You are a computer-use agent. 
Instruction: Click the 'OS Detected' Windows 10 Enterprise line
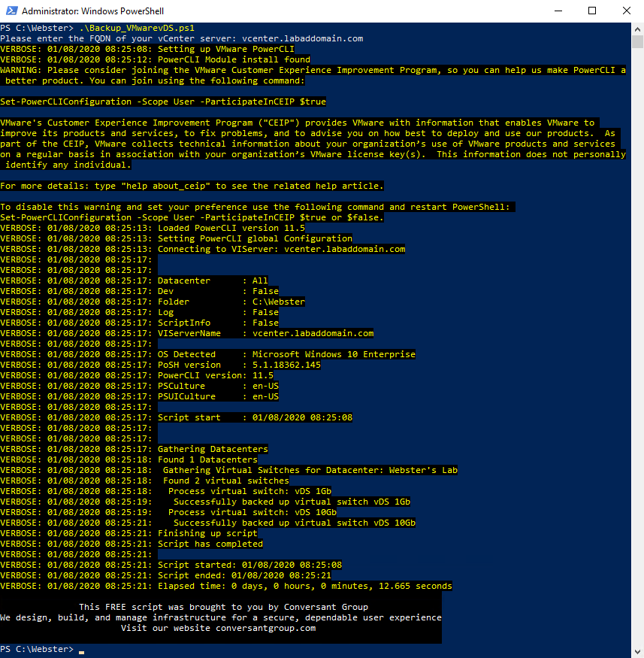tap(286, 354)
